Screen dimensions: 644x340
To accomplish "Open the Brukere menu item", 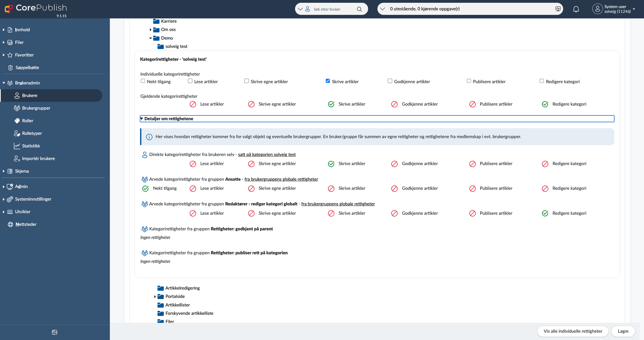I will click(x=51, y=96).
